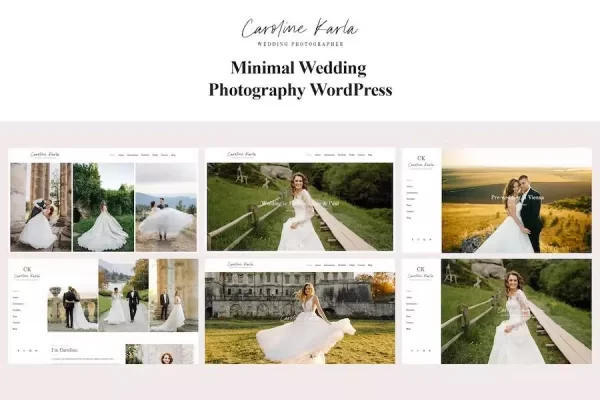Viewport: 600px width, 400px height.
Task: Open the groom lifting bride mountain photo
Action: (166, 207)
